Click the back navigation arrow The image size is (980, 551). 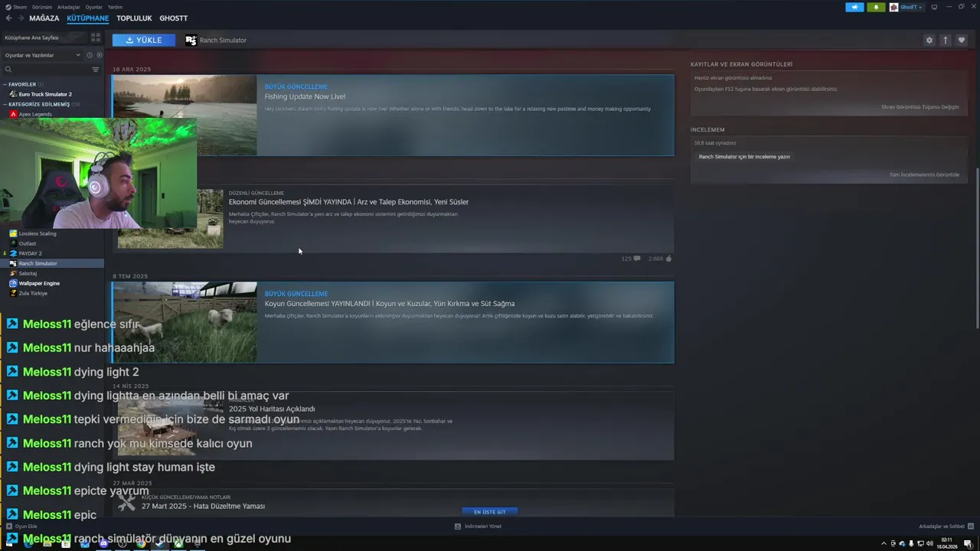click(8, 18)
